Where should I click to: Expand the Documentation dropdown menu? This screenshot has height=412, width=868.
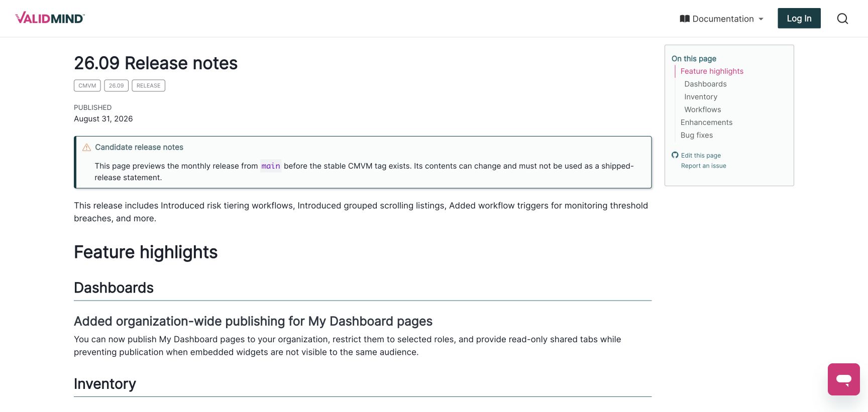point(721,19)
